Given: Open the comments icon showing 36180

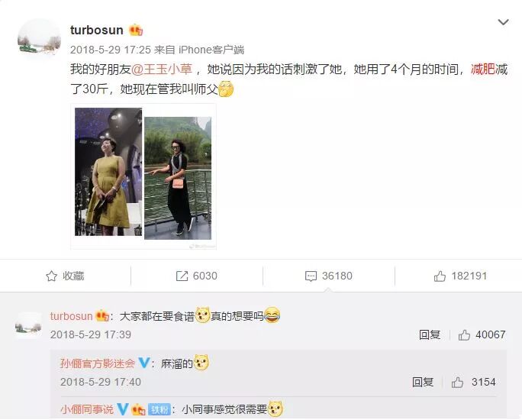Looking at the screenshot, I should click(311, 276).
